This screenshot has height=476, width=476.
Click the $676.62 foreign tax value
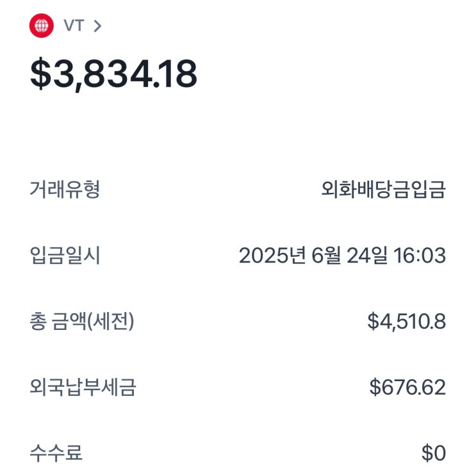[407, 388]
